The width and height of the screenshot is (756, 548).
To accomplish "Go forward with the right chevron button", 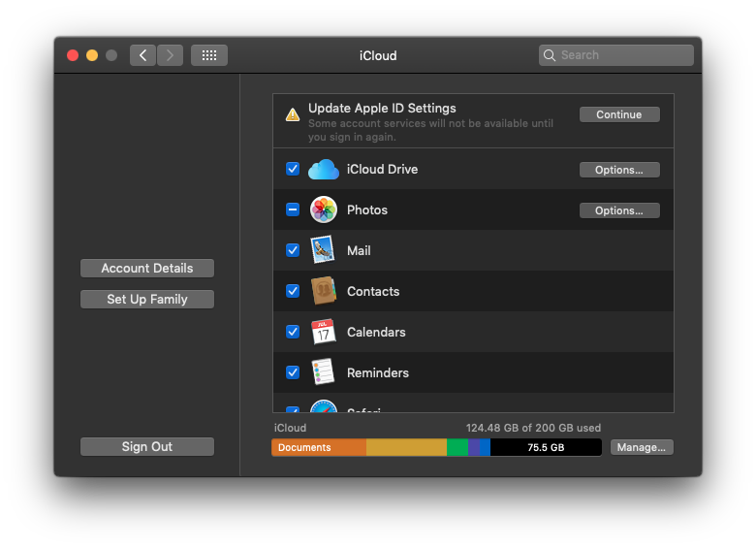I will (x=170, y=55).
